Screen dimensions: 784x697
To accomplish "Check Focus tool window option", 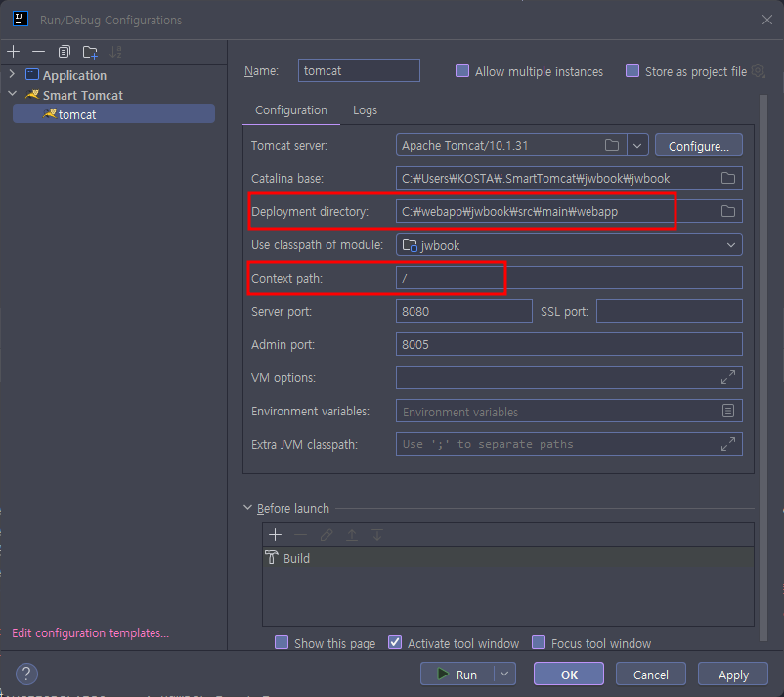I will (x=539, y=642).
